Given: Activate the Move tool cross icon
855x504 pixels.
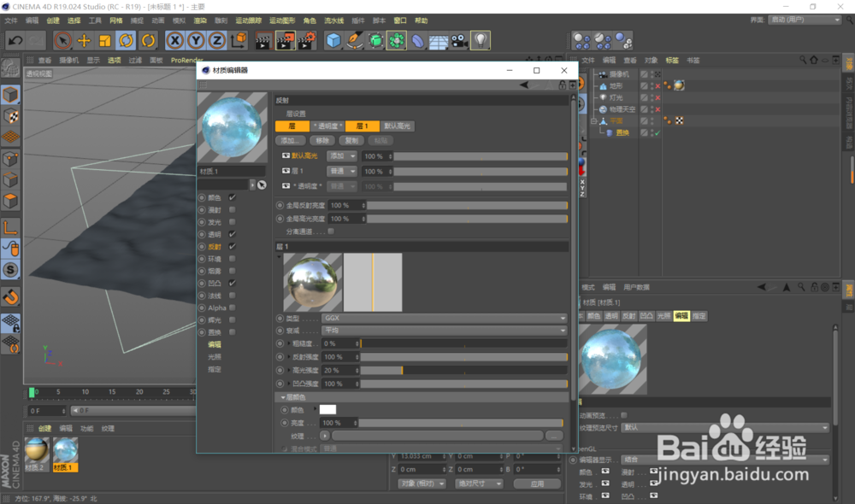Looking at the screenshot, I should [84, 41].
